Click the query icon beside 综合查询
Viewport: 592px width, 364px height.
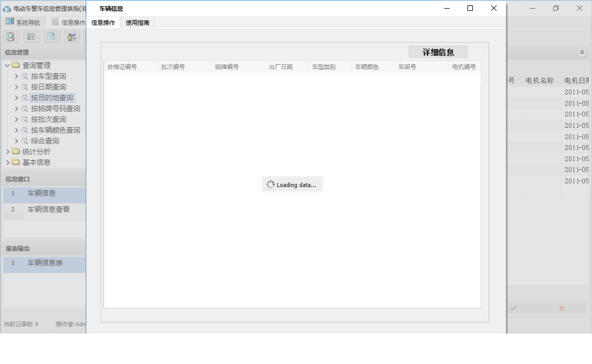tap(25, 140)
